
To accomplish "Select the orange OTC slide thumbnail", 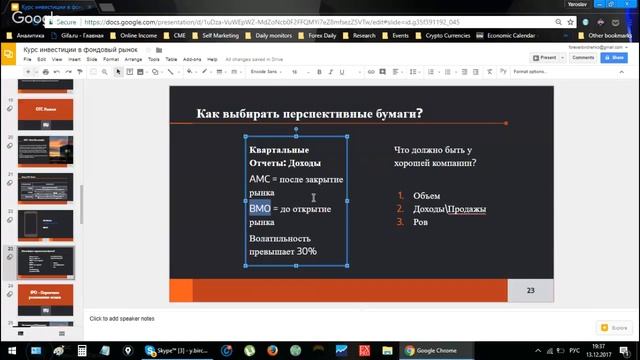I will [46, 114].
